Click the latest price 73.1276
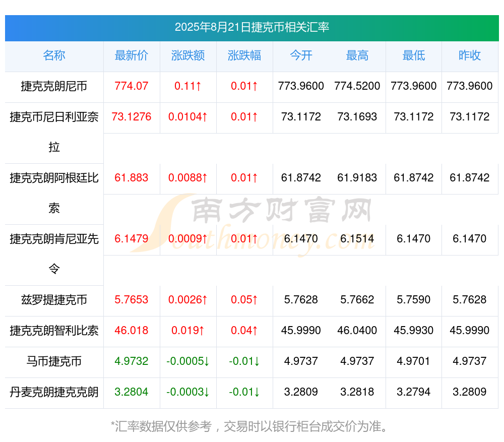The width and height of the screenshot is (504, 442). 132,117
